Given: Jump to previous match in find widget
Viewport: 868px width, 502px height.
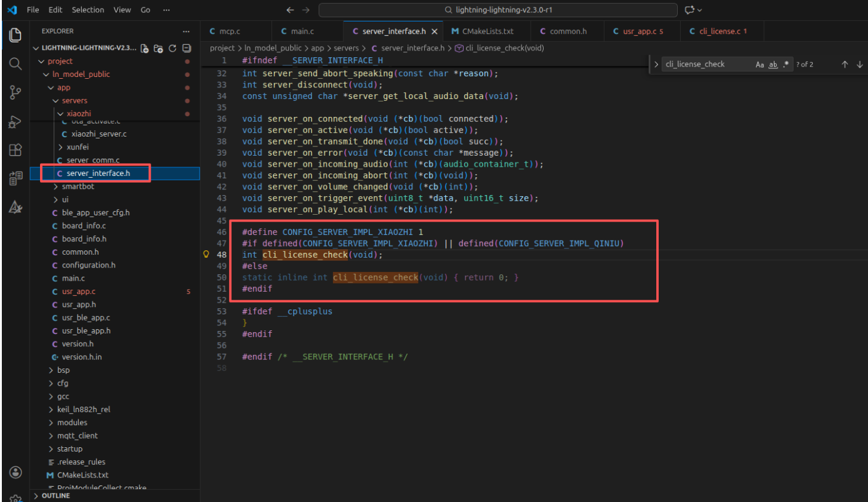Looking at the screenshot, I should point(845,64).
